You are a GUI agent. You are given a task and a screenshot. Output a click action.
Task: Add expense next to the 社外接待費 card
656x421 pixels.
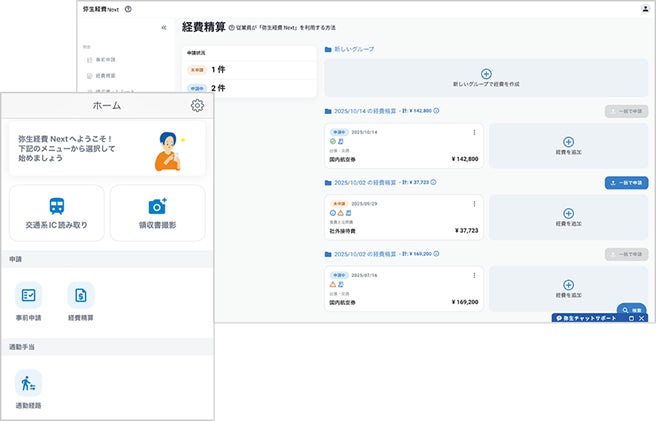569,217
